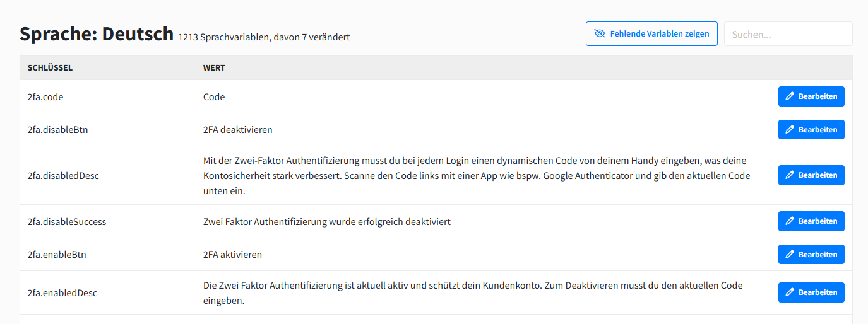Click the value text "2FA aktivieren"

coord(232,255)
